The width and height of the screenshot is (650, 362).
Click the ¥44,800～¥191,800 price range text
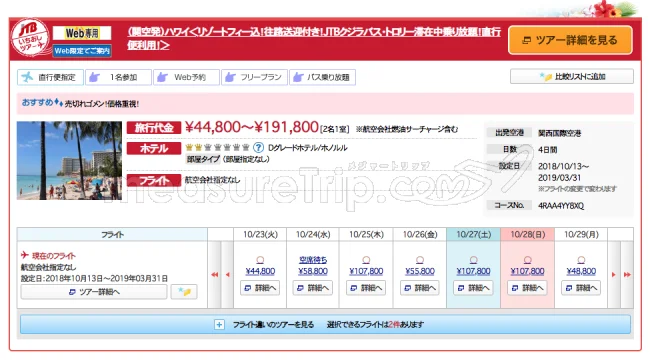pos(252,127)
